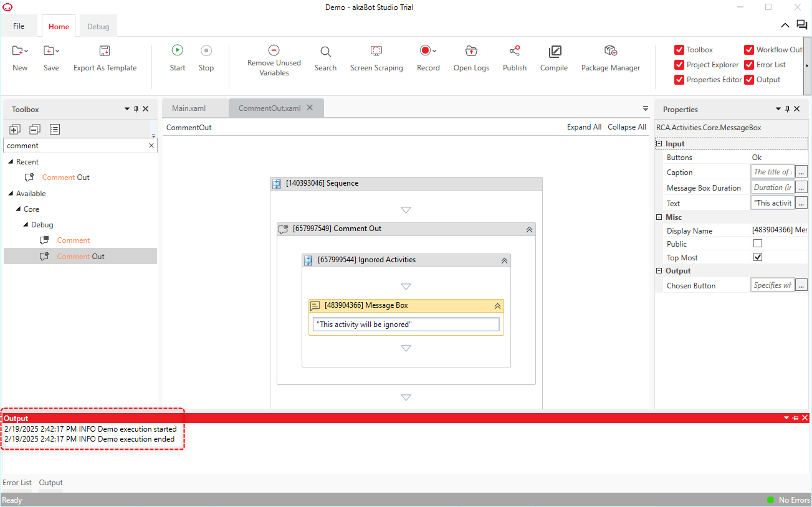The image size is (812, 507).
Task: Click Toolbox collapse all icon
Action: point(35,129)
